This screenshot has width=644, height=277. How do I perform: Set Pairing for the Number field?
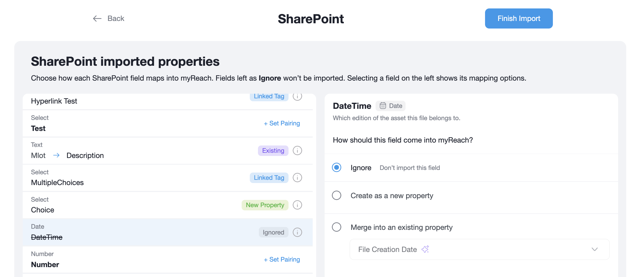(x=282, y=260)
